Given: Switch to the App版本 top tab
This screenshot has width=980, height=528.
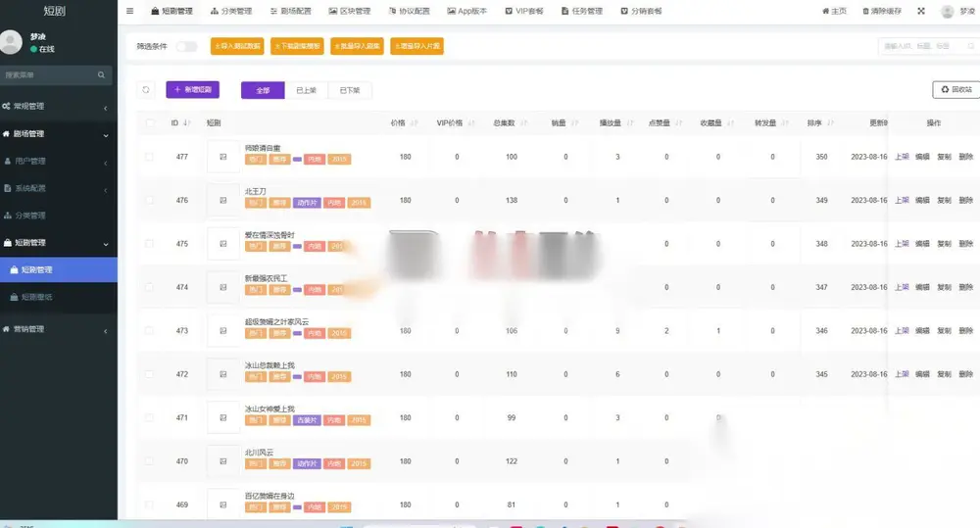Looking at the screenshot, I should click(x=466, y=11).
